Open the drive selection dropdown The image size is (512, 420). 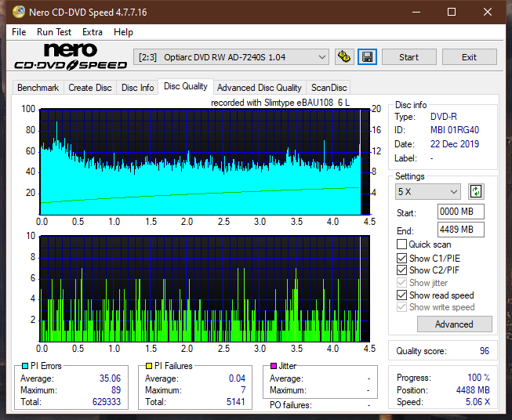231,57
